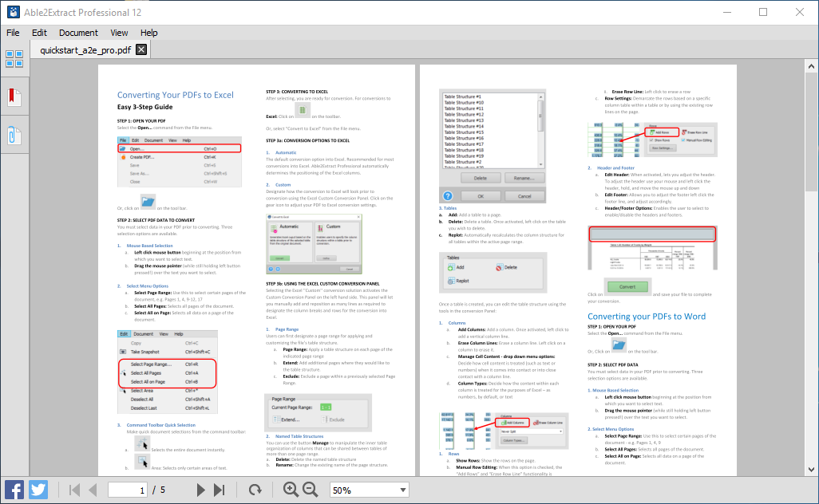
Task: Zoom in on the document
Action: click(291, 490)
